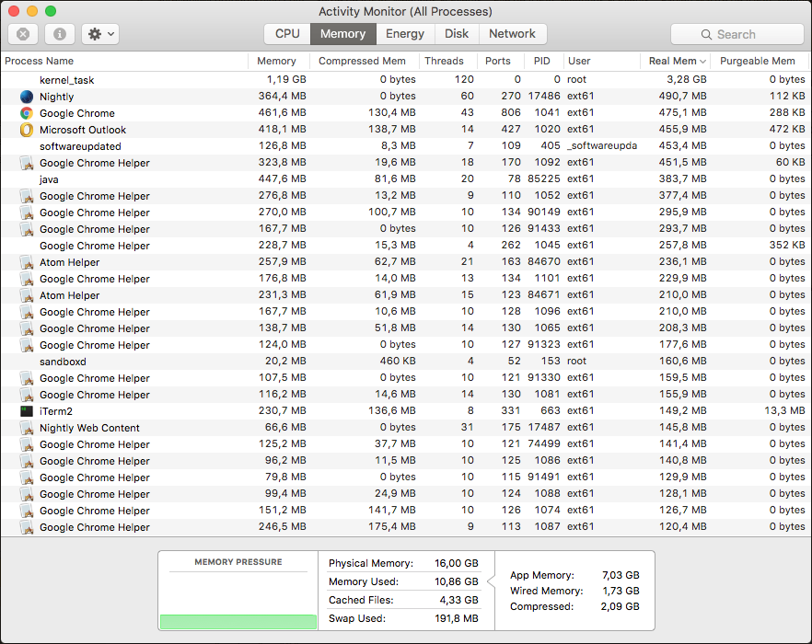Open the Energy tab
Viewport: 812px width, 644px height.
(405, 34)
